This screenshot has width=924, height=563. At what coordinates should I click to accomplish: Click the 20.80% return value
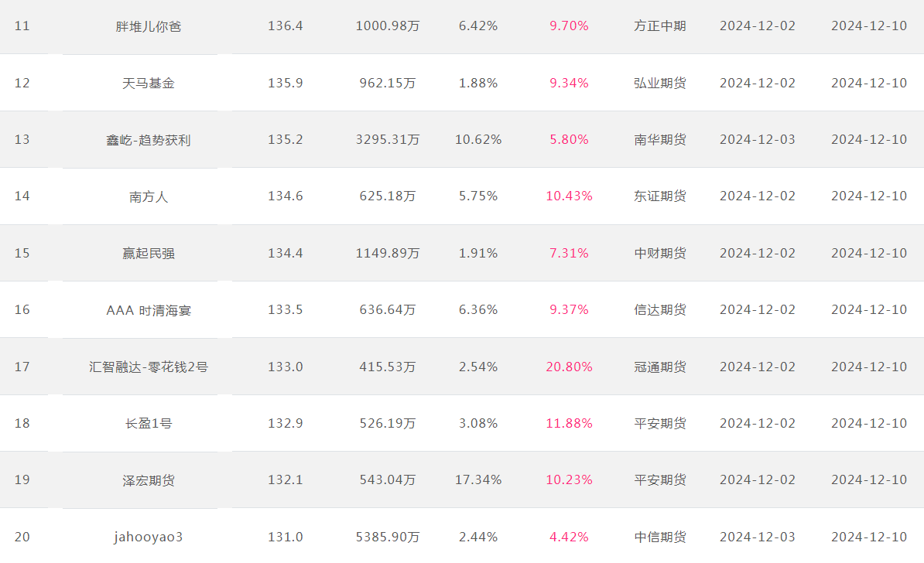pyautogui.click(x=570, y=367)
